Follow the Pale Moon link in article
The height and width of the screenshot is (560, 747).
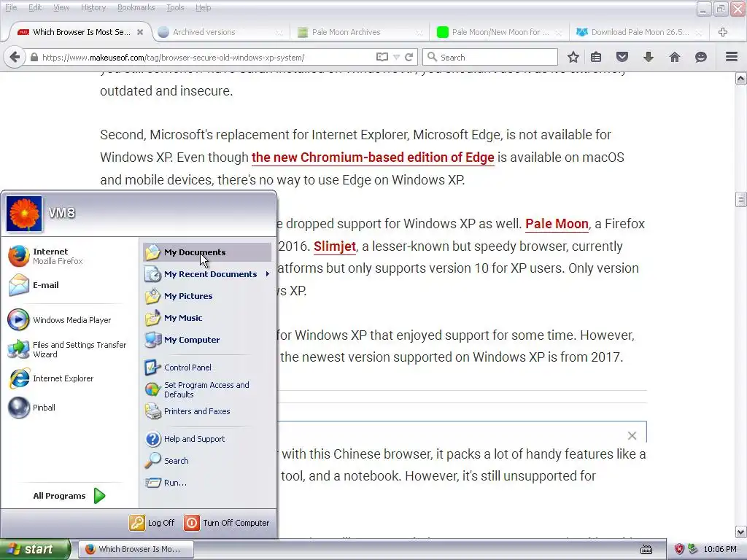click(x=557, y=223)
